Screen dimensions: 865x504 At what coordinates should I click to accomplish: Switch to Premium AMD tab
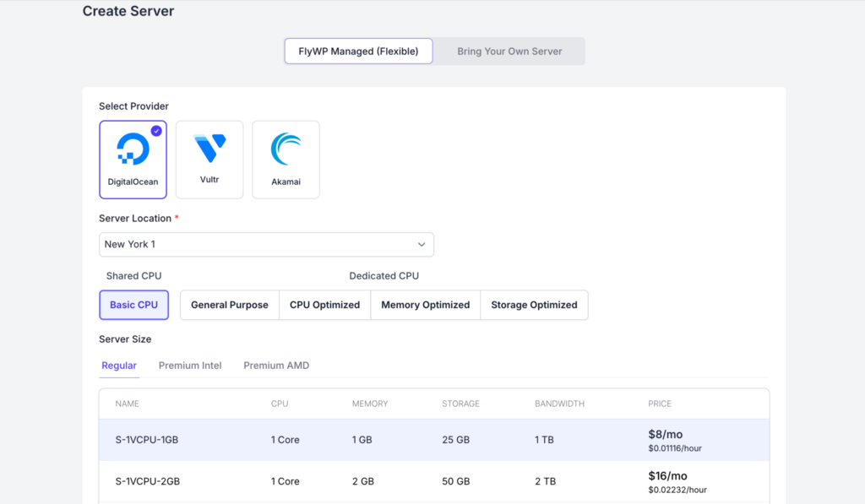(x=276, y=366)
